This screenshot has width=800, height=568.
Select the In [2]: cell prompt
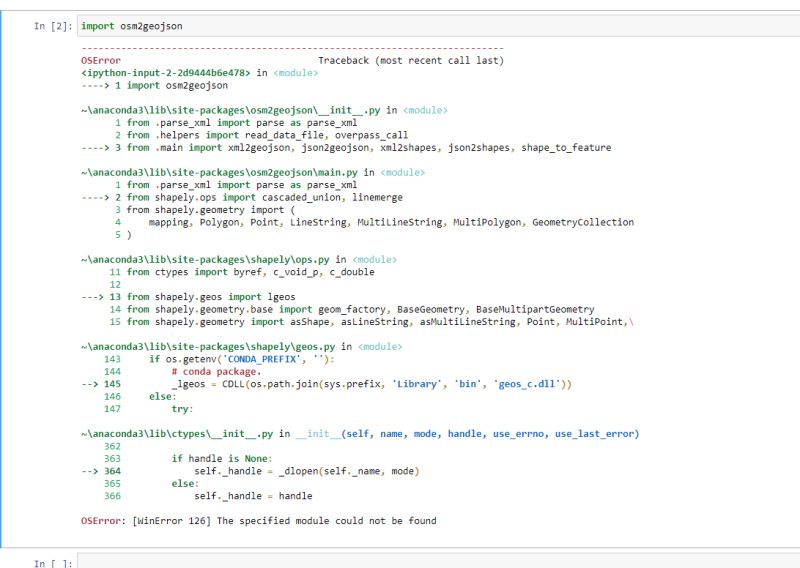pyautogui.click(x=53, y=26)
